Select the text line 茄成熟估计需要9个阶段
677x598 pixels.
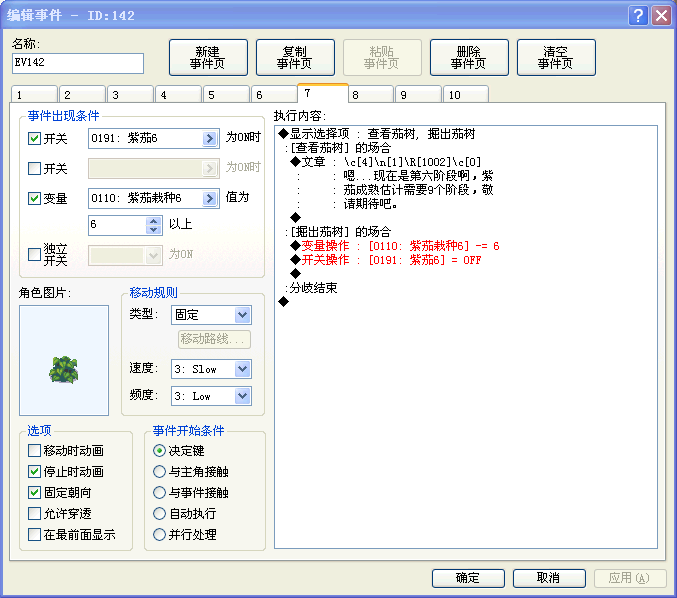pyautogui.click(x=418, y=190)
